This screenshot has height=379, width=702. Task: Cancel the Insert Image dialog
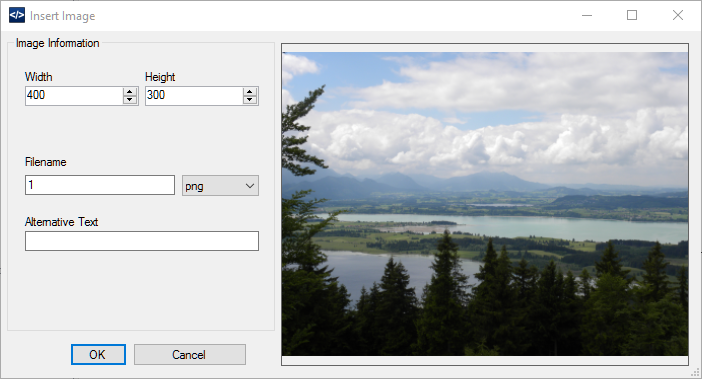189,354
